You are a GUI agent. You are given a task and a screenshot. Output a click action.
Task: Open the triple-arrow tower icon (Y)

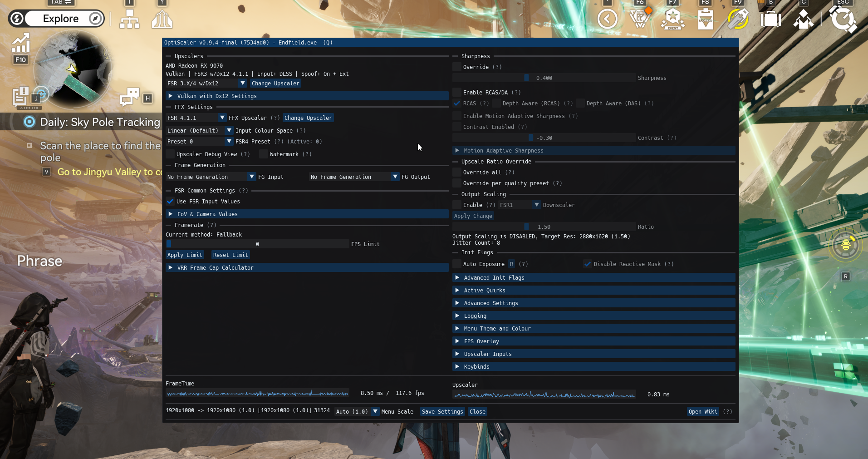[x=162, y=19]
